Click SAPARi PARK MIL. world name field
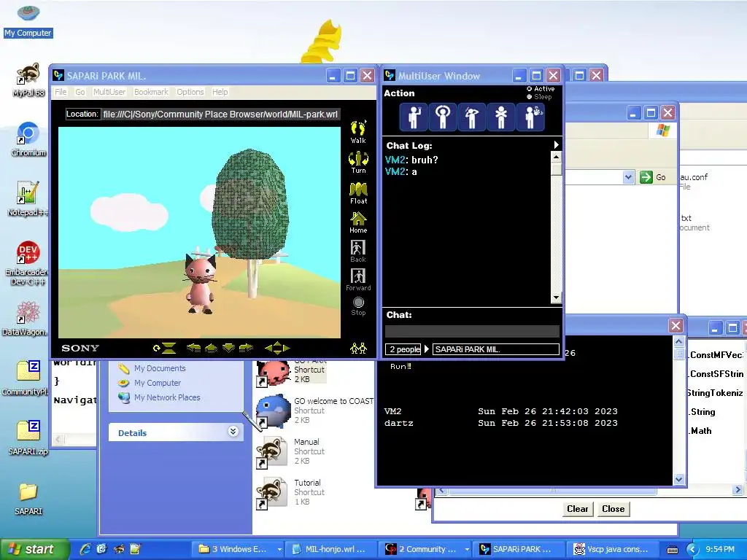Image resolution: width=747 pixels, height=560 pixels. pos(496,349)
